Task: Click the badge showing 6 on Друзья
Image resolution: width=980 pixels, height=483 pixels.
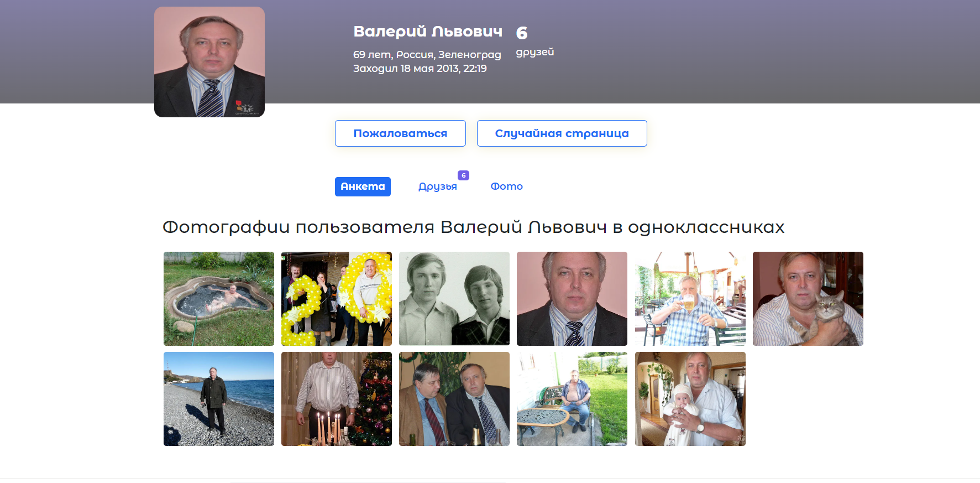Action: tap(463, 175)
